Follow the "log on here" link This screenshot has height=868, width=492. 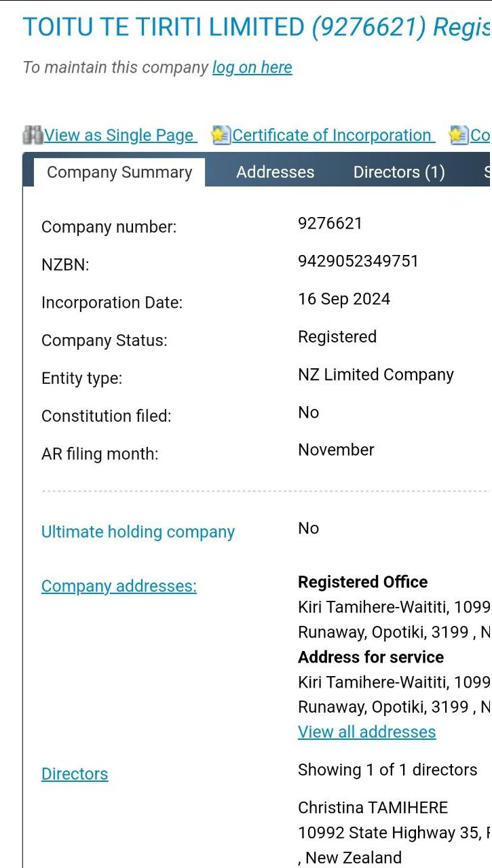click(x=252, y=68)
